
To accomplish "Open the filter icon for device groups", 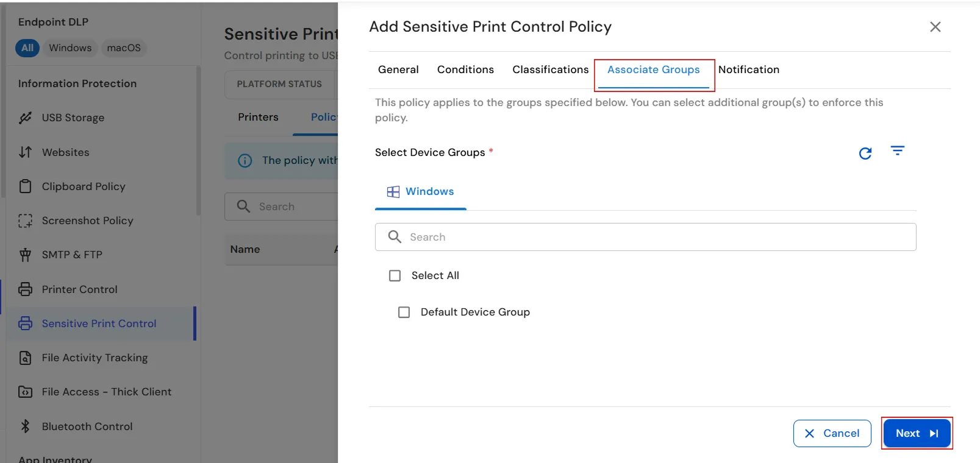I will coord(898,150).
